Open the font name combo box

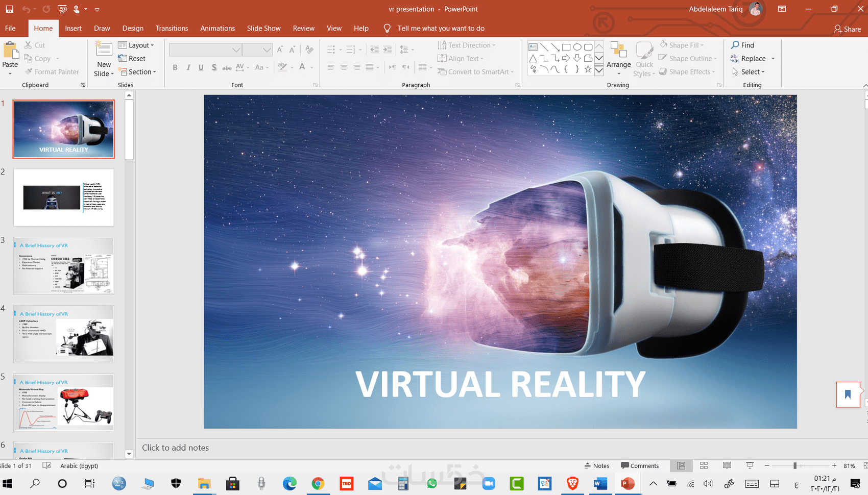[205, 49]
